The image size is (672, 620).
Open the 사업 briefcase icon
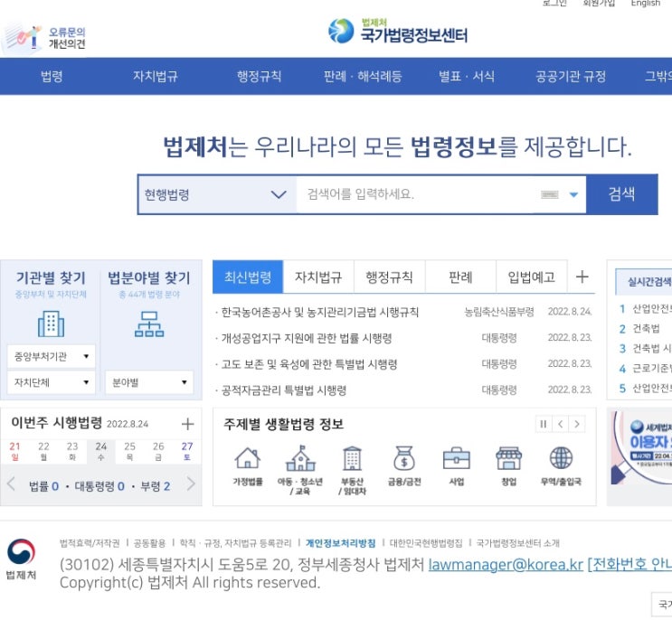457,458
